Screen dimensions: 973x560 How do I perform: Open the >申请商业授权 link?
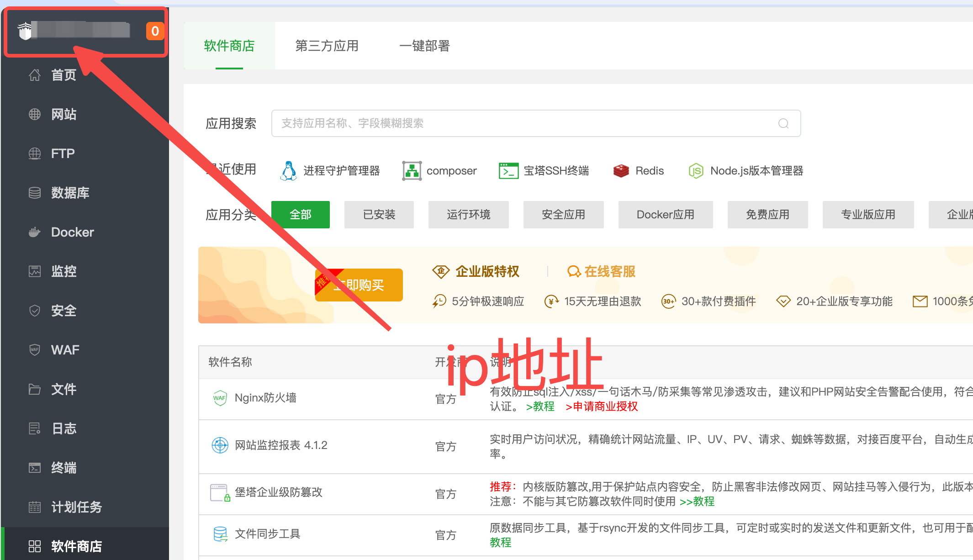(601, 407)
